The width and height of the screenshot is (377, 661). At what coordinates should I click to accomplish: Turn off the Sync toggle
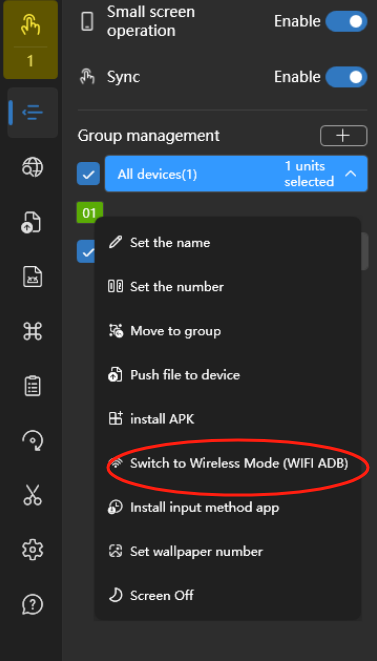pos(346,77)
